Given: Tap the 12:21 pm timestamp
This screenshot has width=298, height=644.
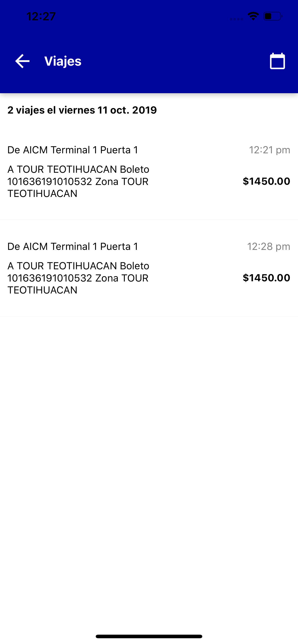Looking at the screenshot, I should coord(269,150).
